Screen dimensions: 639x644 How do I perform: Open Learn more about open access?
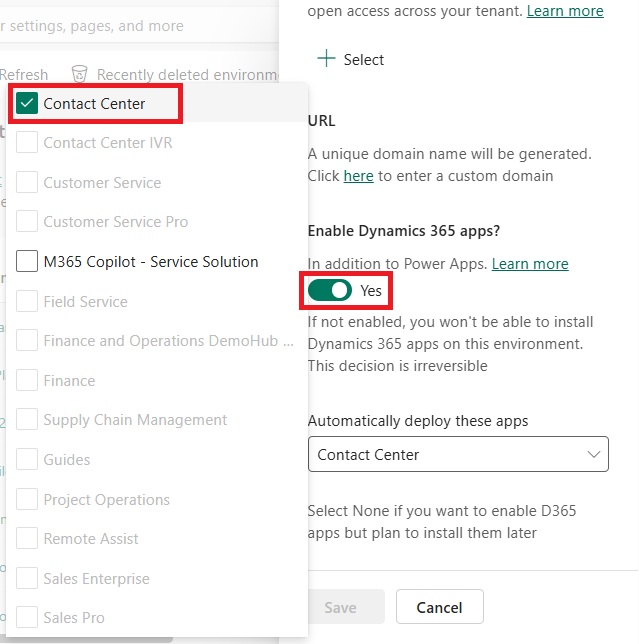(x=565, y=11)
